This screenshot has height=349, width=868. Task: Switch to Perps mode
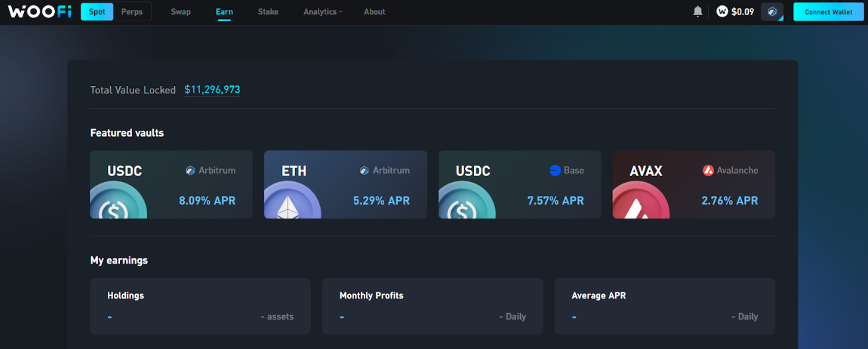tap(132, 12)
